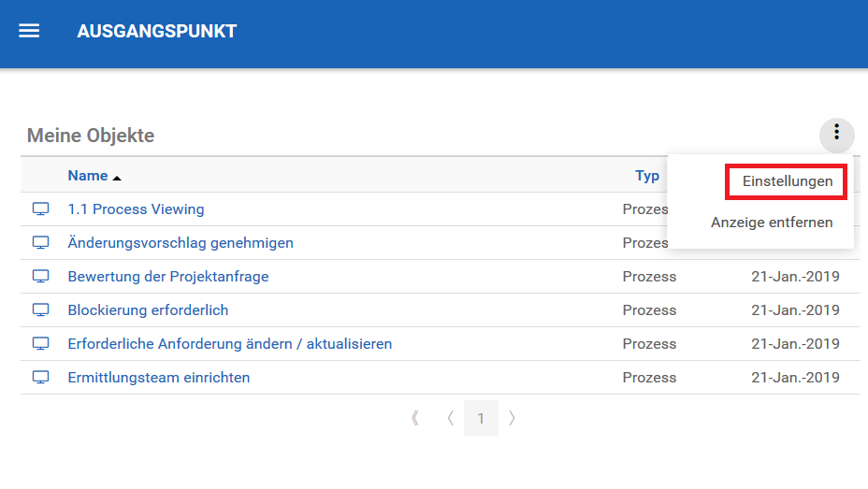The height and width of the screenshot is (489, 868).
Task: Sort by the Name column header
Action: click(x=88, y=176)
